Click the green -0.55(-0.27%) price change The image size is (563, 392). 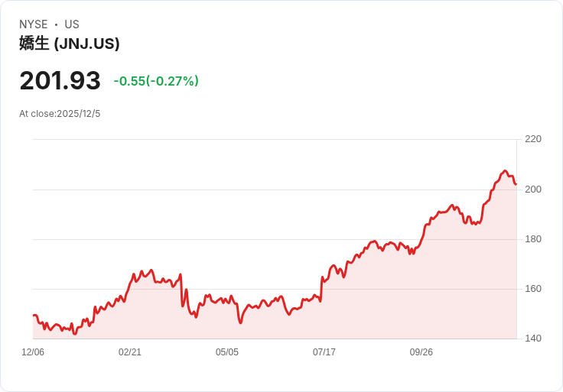coord(156,81)
